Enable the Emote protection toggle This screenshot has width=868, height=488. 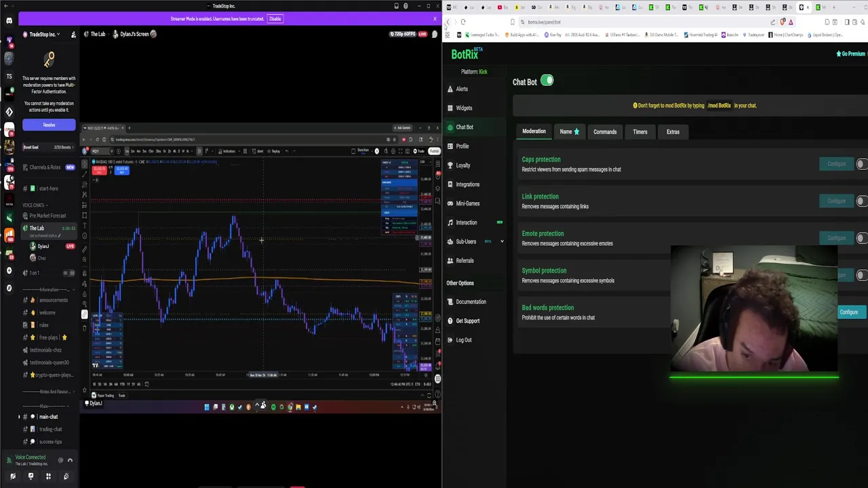(x=861, y=238)
